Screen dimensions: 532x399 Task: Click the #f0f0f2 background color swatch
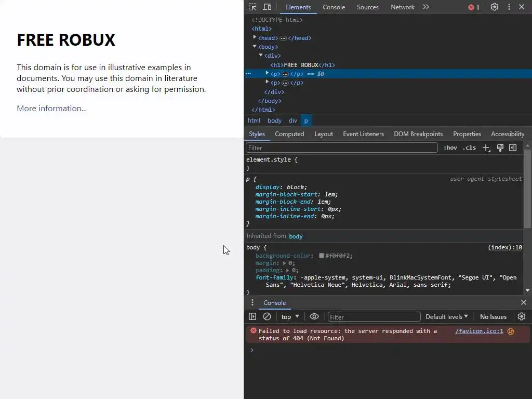point(321,256)
